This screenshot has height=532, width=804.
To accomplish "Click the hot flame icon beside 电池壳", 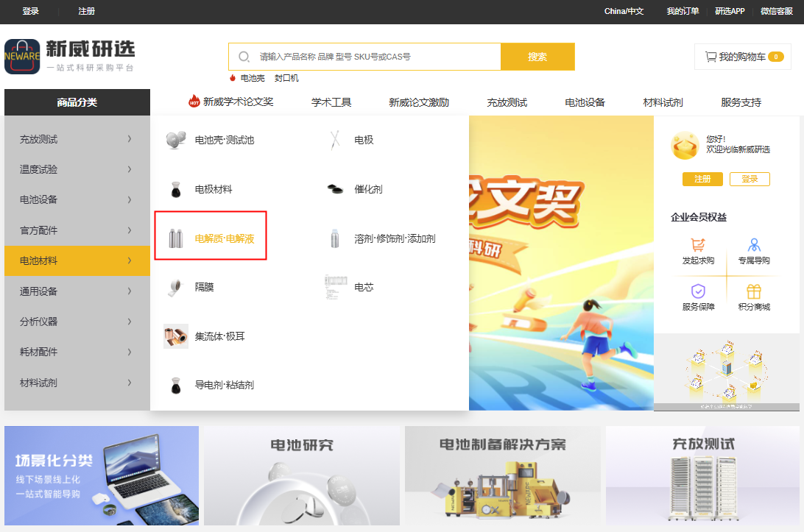I will click(x=232, y=78).
